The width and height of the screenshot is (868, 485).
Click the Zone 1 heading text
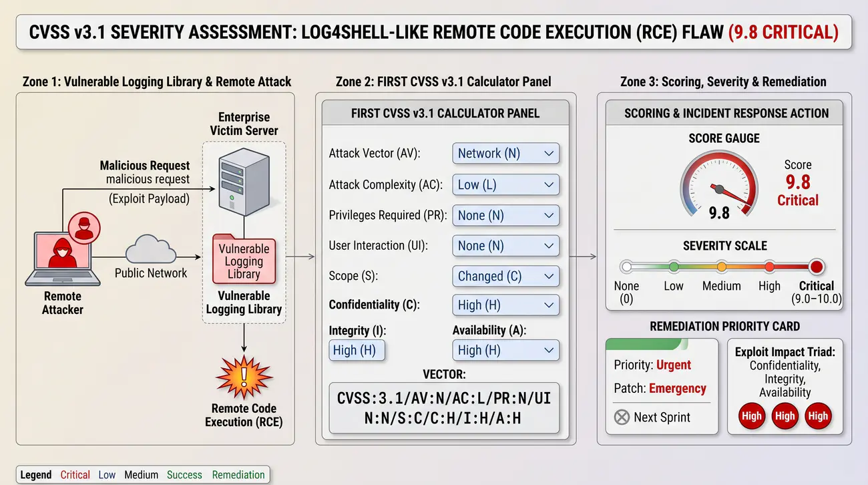pos(157,82)
